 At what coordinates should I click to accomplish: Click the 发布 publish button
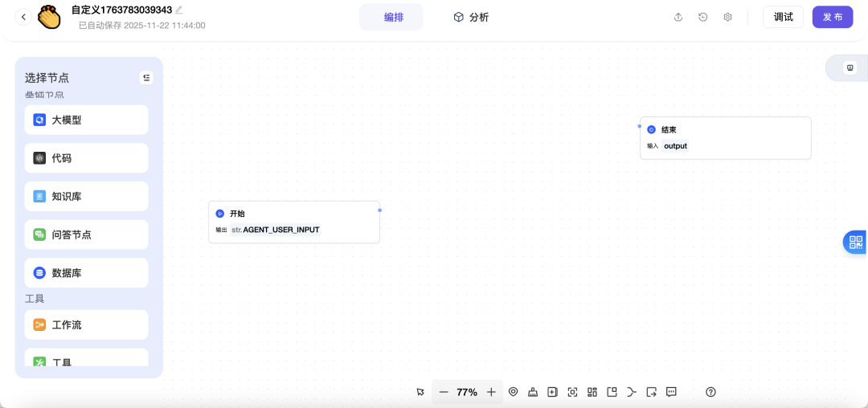tap(833, 17)
